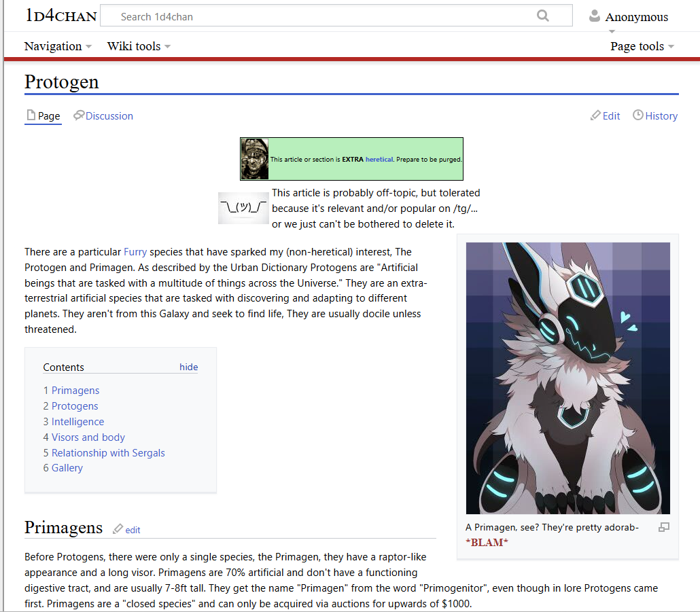Click the pencil icon beside Primagens heading

click(x=118, y=529)
